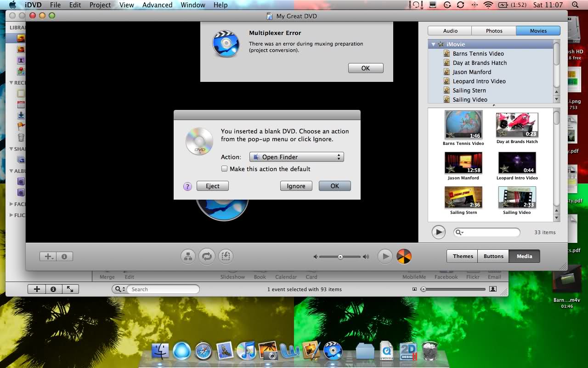Click the add (+) menu button in iDVD
The height and width of the screenshot is (368, 588).
point(48,257)
